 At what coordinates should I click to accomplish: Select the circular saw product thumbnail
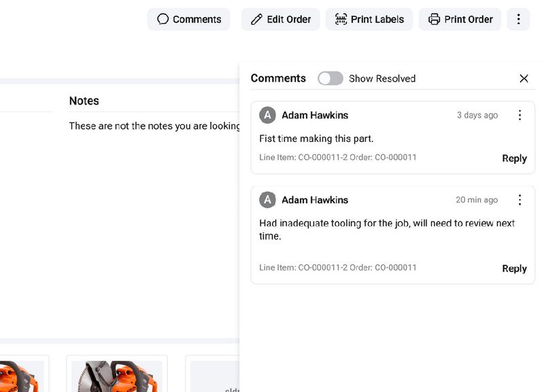(x=116, y=375)
